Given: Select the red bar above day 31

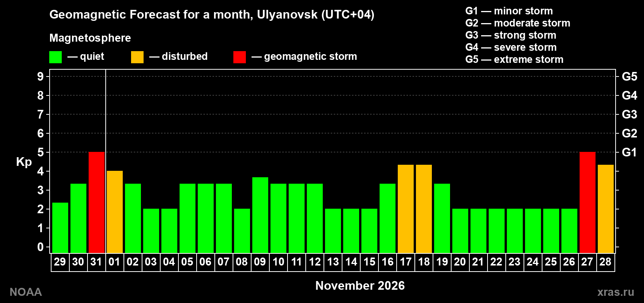Looking at the screenshot, I should tap(97, 203).
